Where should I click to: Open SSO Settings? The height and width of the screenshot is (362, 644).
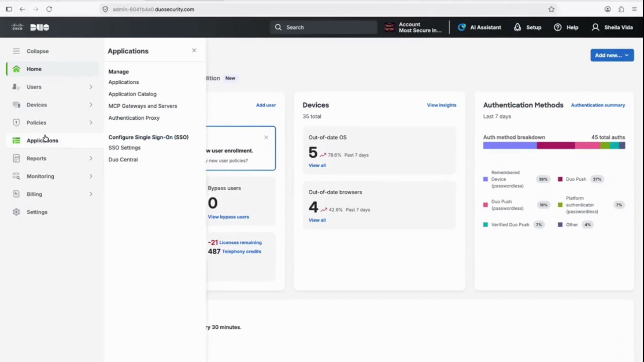point(124,148)
